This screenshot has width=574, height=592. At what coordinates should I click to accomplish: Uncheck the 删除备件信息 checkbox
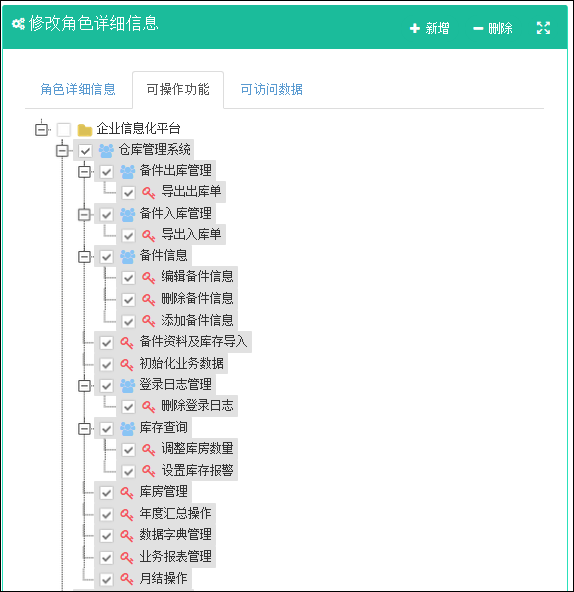click(128, 300)
